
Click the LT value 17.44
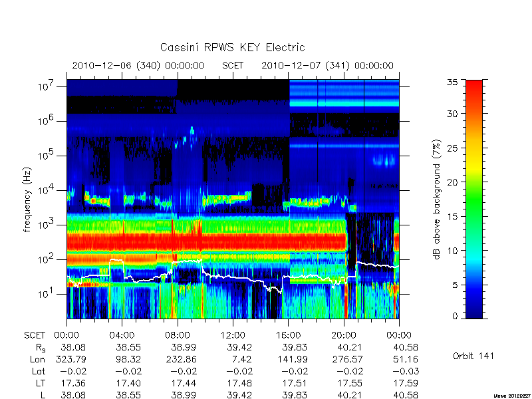pos(184,383)
